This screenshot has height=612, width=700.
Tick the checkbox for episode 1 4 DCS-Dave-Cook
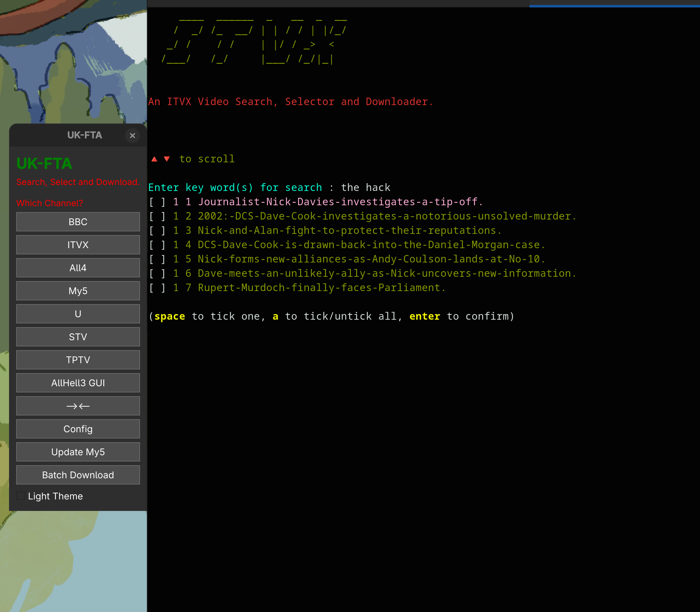coord(157,245)
